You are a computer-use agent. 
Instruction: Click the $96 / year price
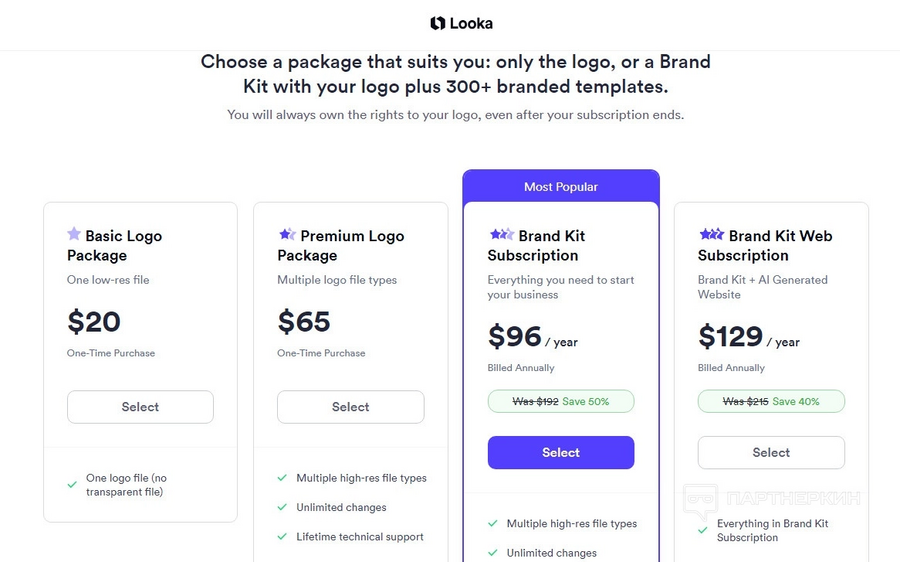click(533, 336)
